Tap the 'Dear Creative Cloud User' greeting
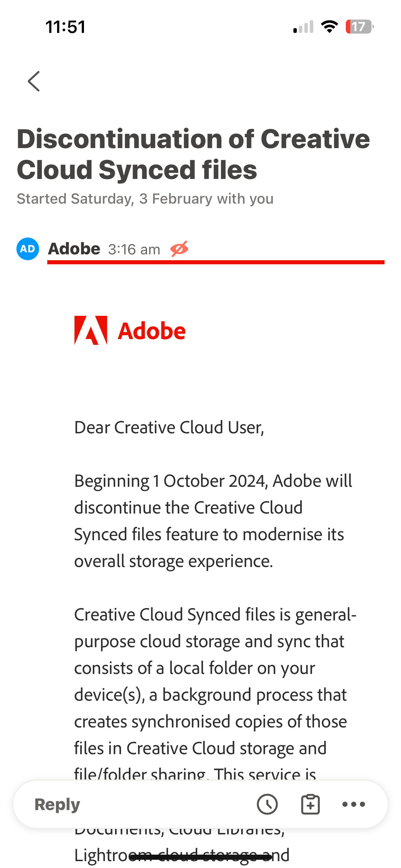The height and width of the screenshot is (868, 401). click(x=169, y=427)
